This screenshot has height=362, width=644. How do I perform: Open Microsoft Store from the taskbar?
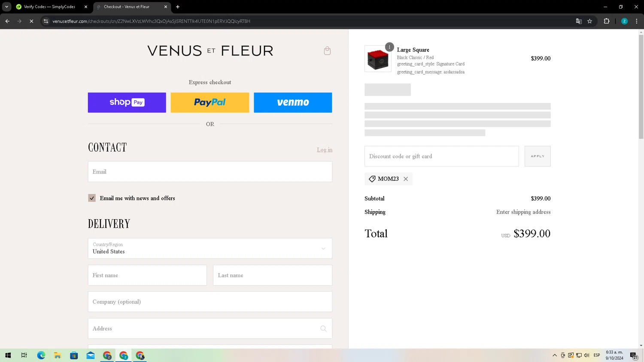74,355
